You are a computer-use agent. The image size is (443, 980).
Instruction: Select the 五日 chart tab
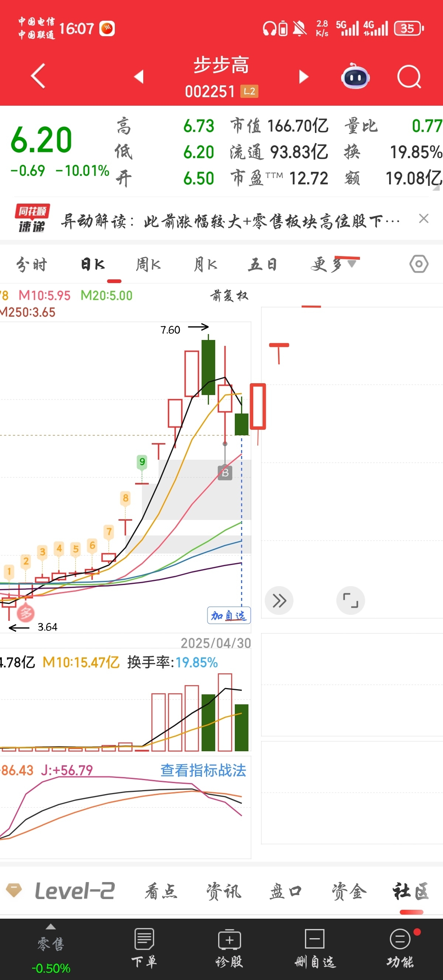point(262,265)
